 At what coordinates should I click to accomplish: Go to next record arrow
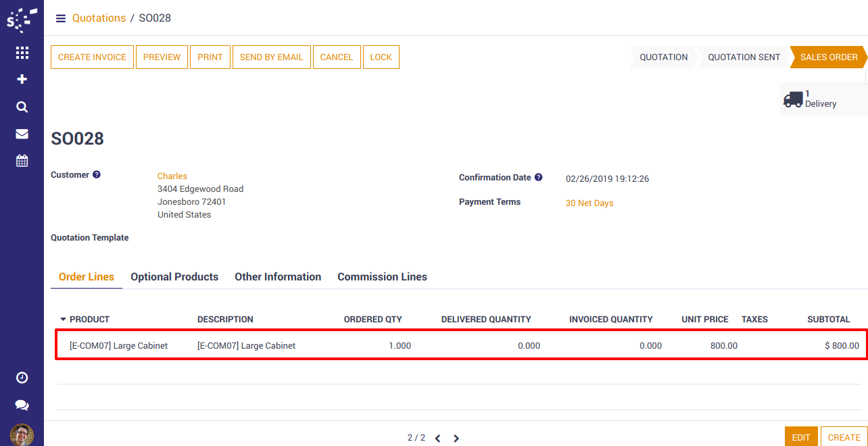pyautogui.click(x=456, y=438)
